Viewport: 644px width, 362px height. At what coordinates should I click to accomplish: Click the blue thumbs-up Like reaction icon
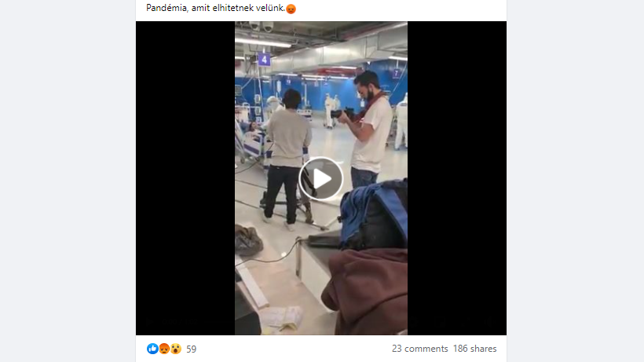(152, 349)
